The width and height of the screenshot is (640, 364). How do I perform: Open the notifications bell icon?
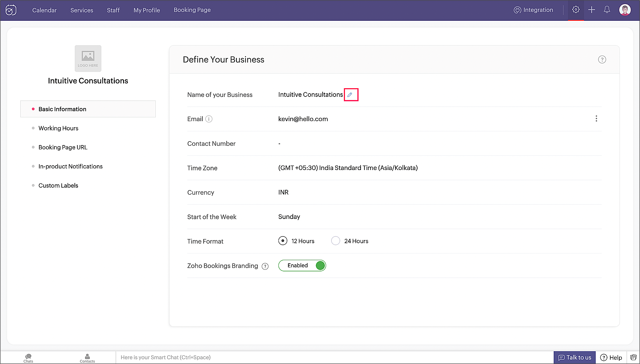coord(607,10)
